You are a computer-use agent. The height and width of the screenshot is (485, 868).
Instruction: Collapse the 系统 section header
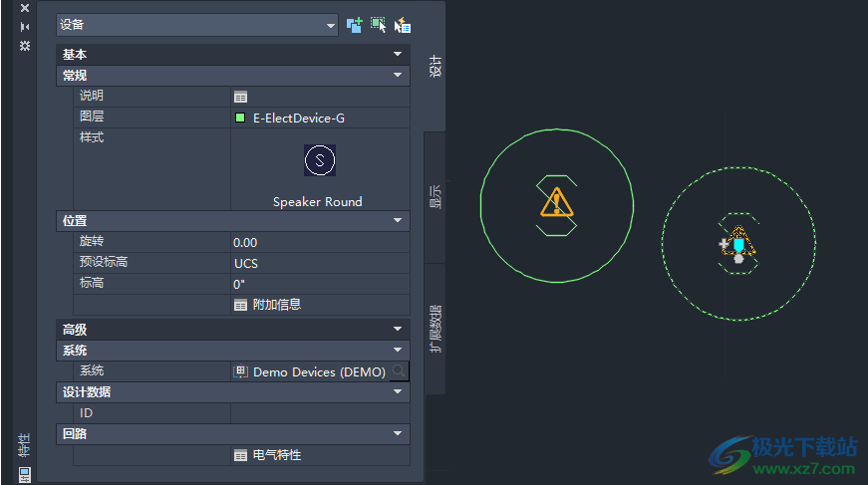click(x=398, y=351)
